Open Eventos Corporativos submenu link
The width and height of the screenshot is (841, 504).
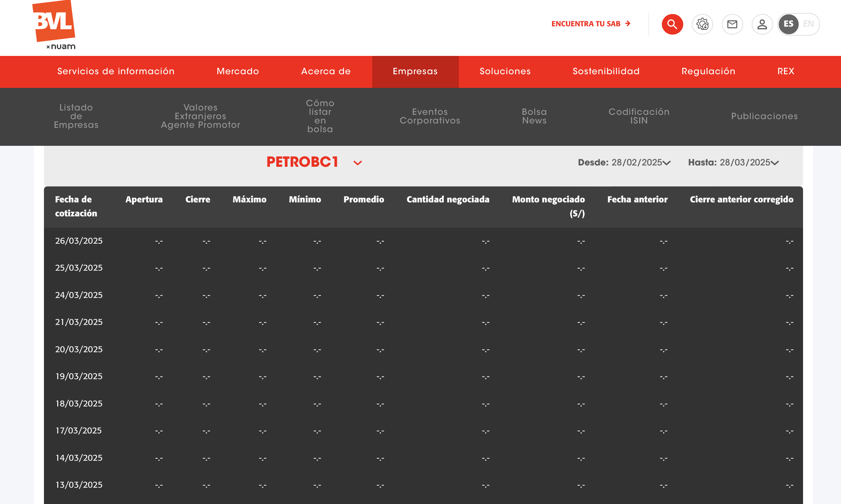[x=430, y=116]
